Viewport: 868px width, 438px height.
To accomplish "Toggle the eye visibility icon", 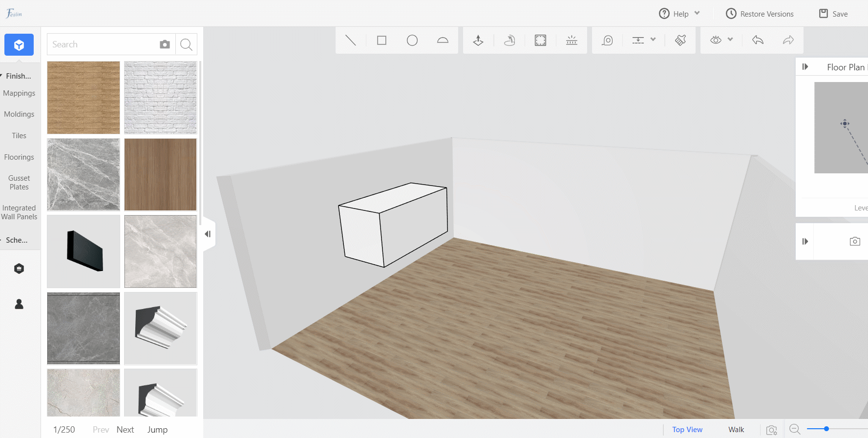I will [716, 40].
